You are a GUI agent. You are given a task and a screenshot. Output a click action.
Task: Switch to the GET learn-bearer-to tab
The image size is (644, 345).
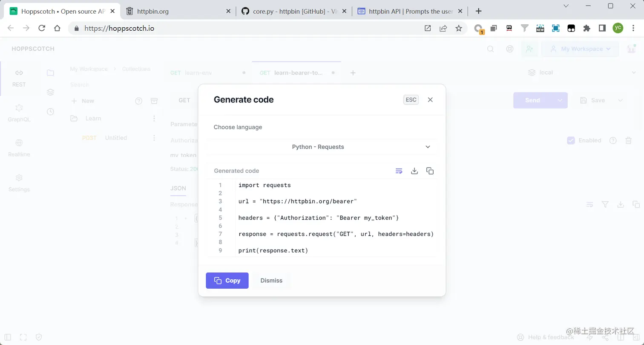[x=297, y=73]
